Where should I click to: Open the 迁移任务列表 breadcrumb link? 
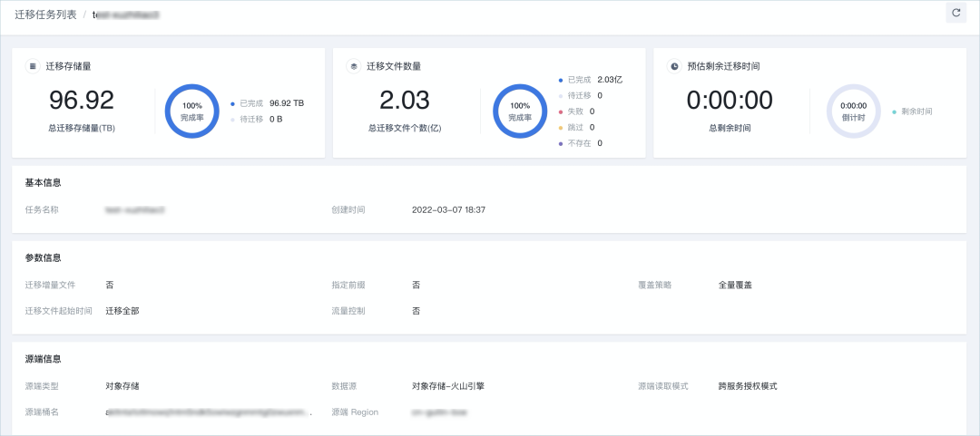tap(44, 15)
